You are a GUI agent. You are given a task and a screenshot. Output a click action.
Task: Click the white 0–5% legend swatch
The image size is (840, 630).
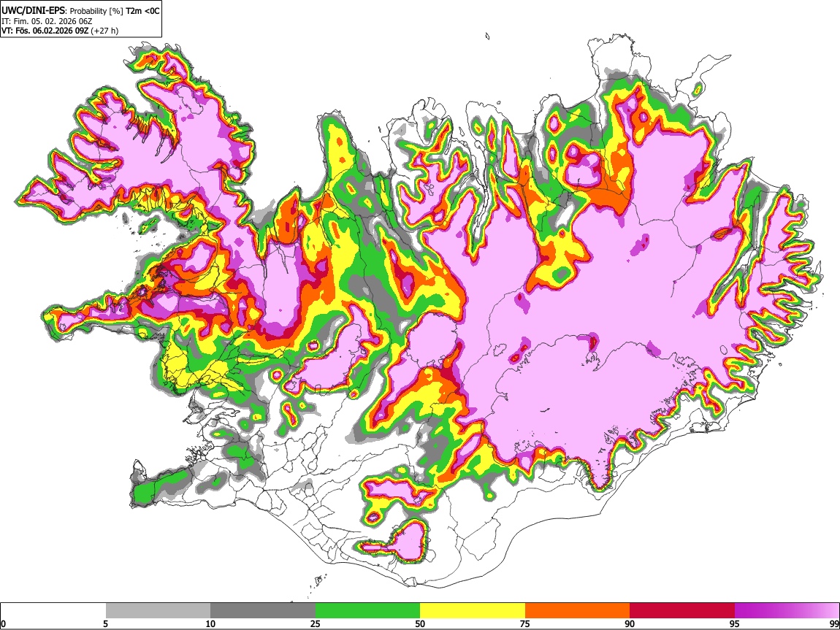click(x=53, y=610)
